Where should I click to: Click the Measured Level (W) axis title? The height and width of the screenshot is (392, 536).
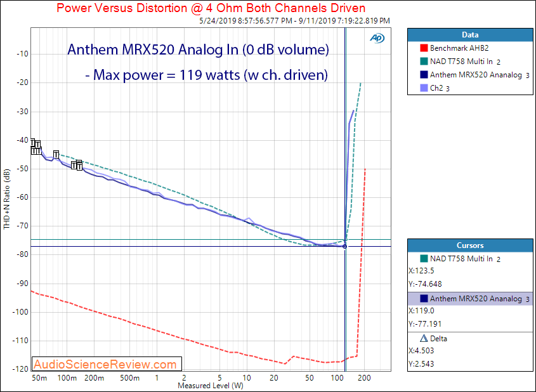(211, 386)
